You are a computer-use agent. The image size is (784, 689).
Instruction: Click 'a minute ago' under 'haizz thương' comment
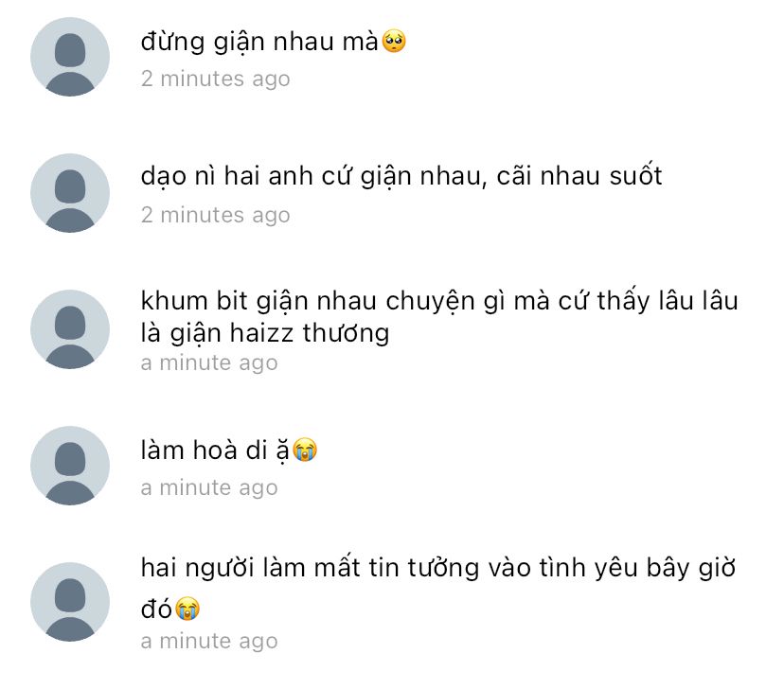pos(209,363)
